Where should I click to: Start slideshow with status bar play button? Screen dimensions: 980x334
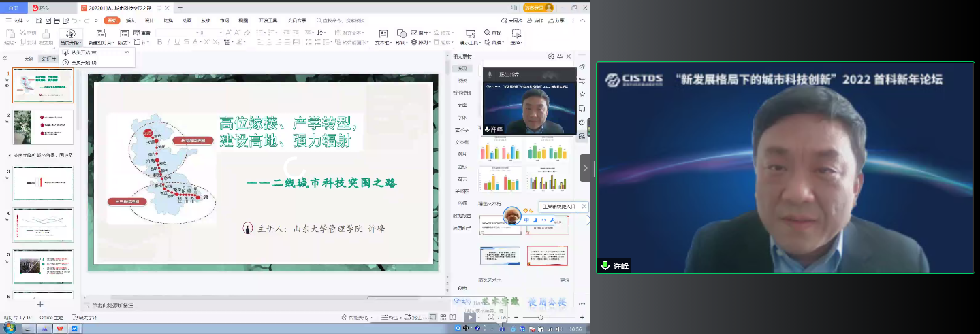(x=469, y=317)
